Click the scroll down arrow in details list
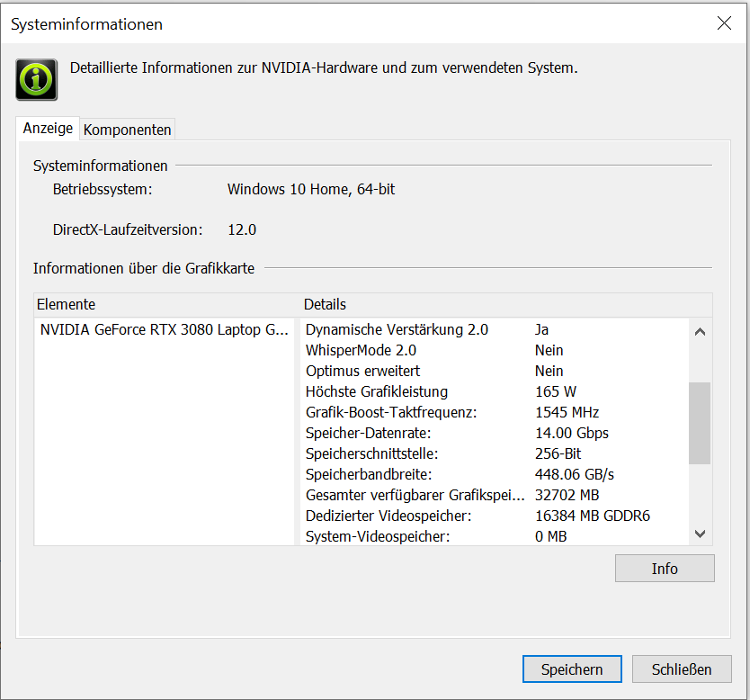 click(x=700, y=534)
